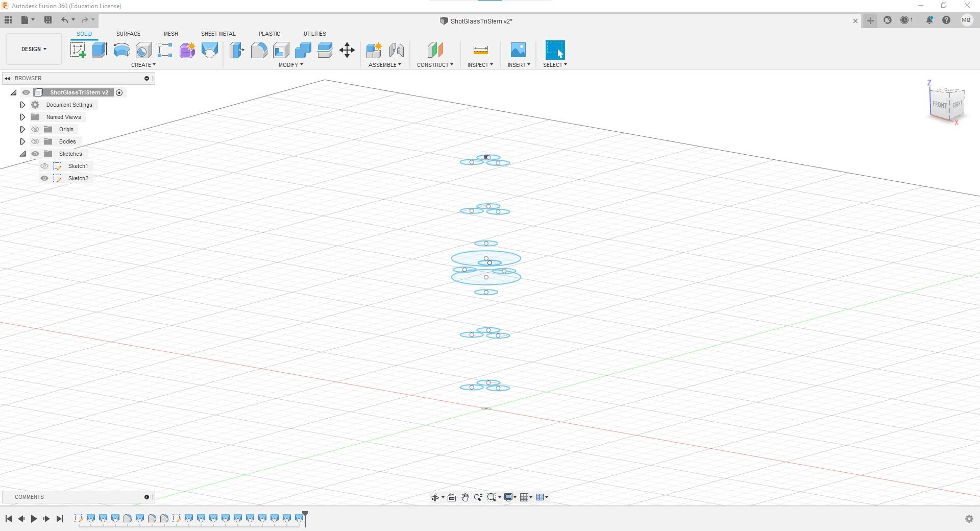
Task: Select the Orbit navigation tool
Action: click(x=435, y=497)
